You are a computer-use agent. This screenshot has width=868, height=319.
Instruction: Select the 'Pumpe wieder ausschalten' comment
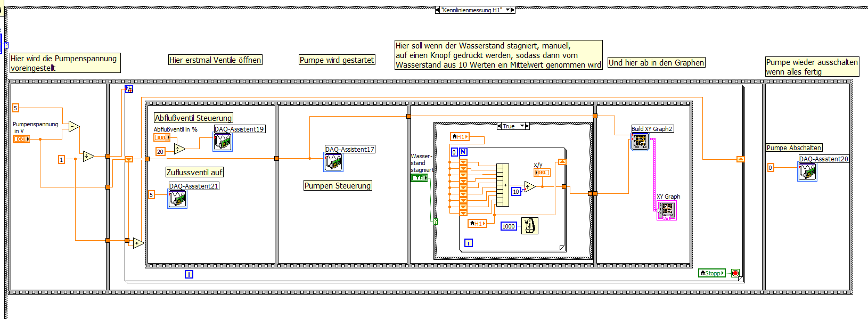coord(812,67)
